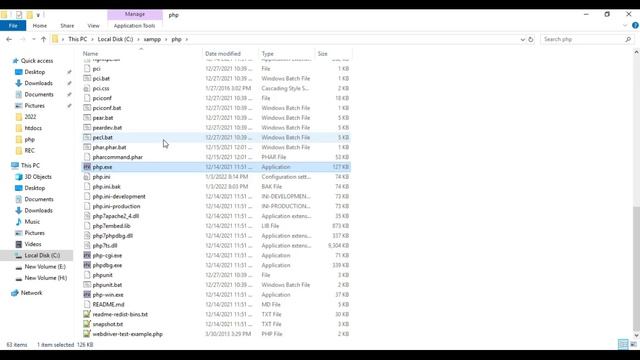The height and width of the screenshot is (360, 640).
Task: Click Local Disk (C:) in address bar
Action: (x=115, y=39)
